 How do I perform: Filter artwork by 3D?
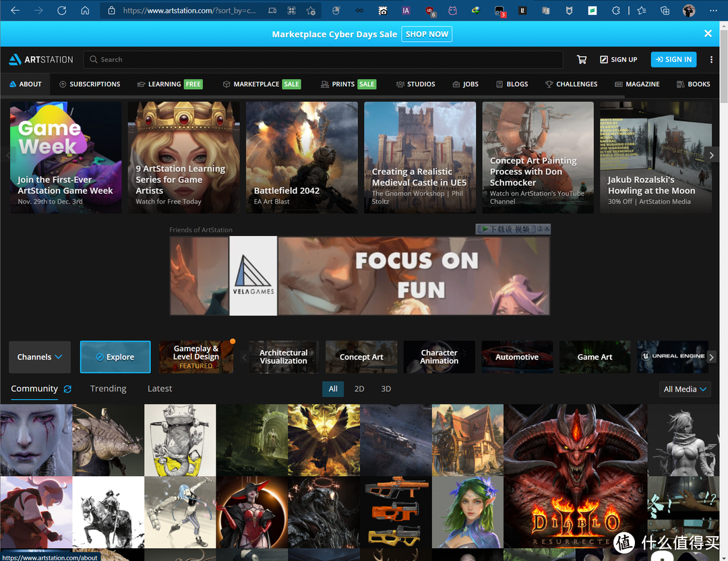click(386, 388)
